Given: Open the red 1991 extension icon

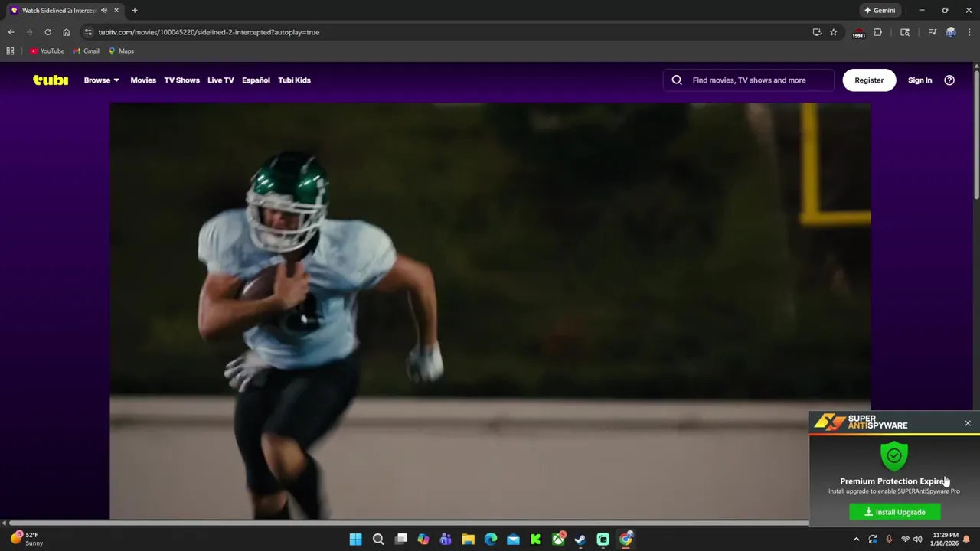Looking at the screenshot, I should pyautogui.click(x=859, y=33).
